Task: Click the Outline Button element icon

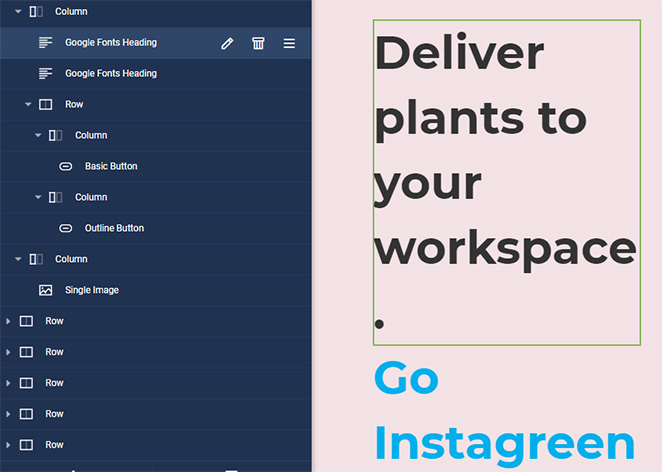Action: tap(65, 228)
